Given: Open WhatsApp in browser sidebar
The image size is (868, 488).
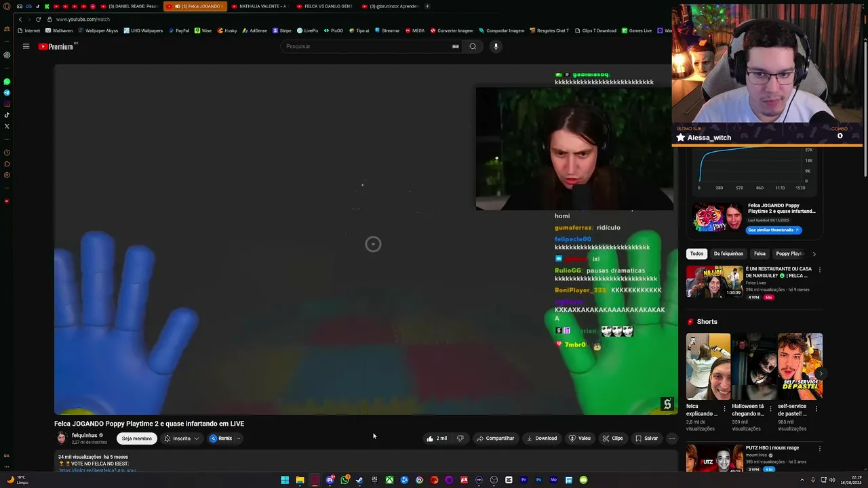Looking at the screenshot, I should point(7,81).
